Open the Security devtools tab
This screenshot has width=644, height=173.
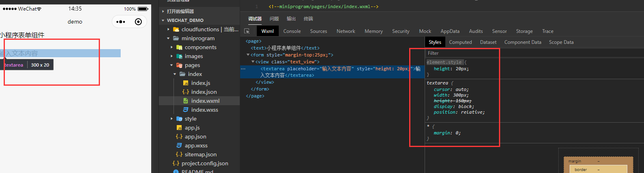(401, 31)
